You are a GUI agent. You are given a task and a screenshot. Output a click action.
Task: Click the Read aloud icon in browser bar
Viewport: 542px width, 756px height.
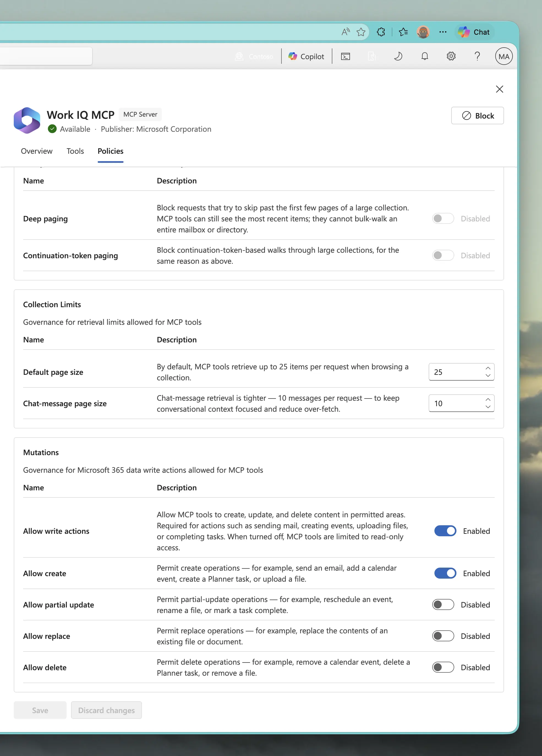click(346, 32)
